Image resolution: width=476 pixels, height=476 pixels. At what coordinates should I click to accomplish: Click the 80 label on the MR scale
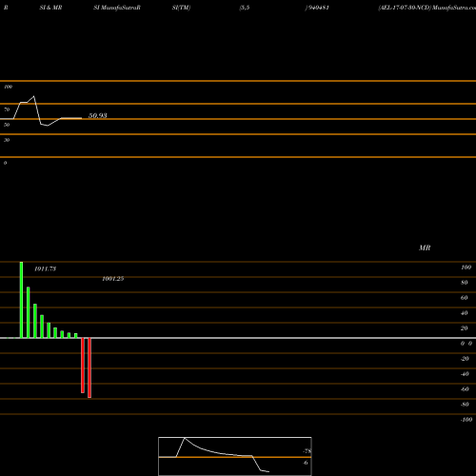pyautogui.click(x=465, y=283)
